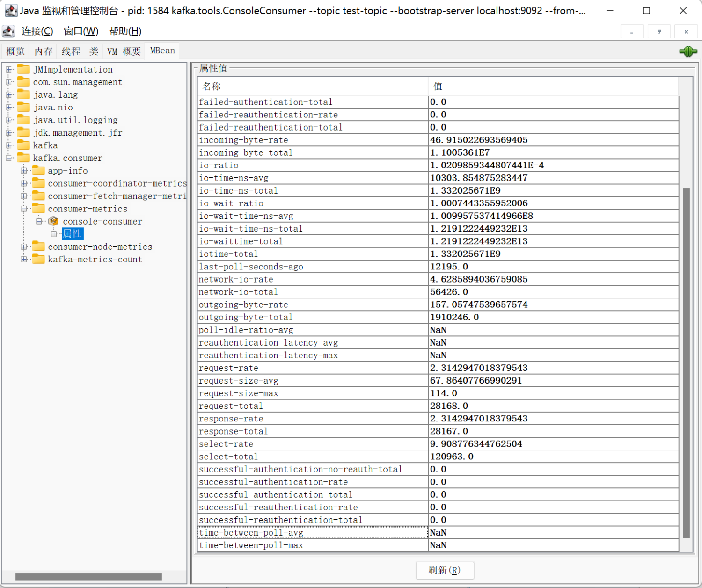Select the poll-idle-ratio-avg attribute
The height and width of the screenshot is (588, 702).
point(246,330)
